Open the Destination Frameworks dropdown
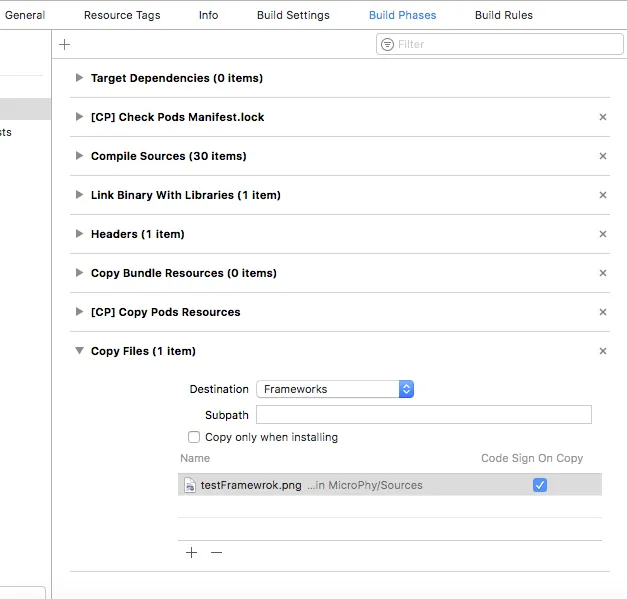The height and width of the screenshot is (599, 627). (335, 389)
